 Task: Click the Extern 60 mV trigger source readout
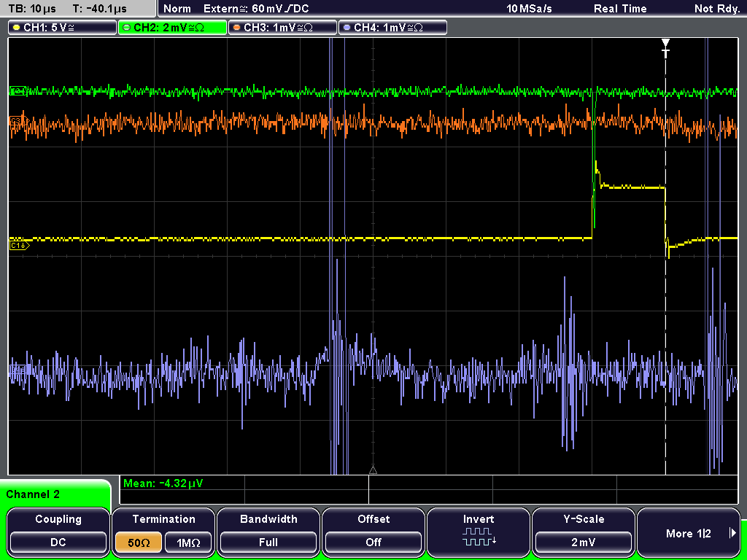[256, 9]
